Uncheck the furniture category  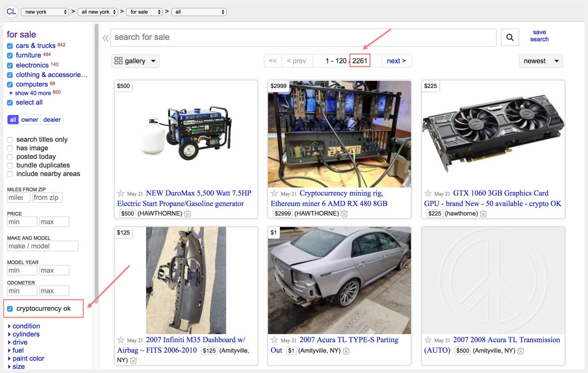click(x=10, y=55)
